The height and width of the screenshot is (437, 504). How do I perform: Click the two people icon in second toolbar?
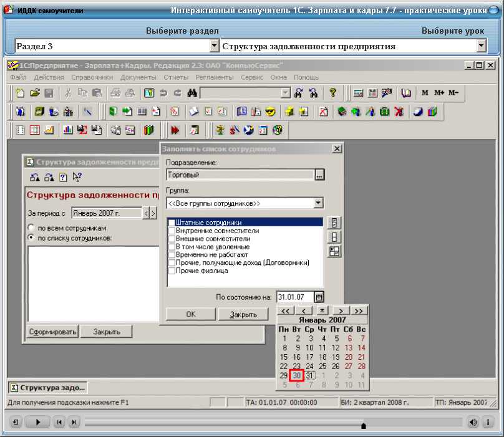(x=21, y=112)
